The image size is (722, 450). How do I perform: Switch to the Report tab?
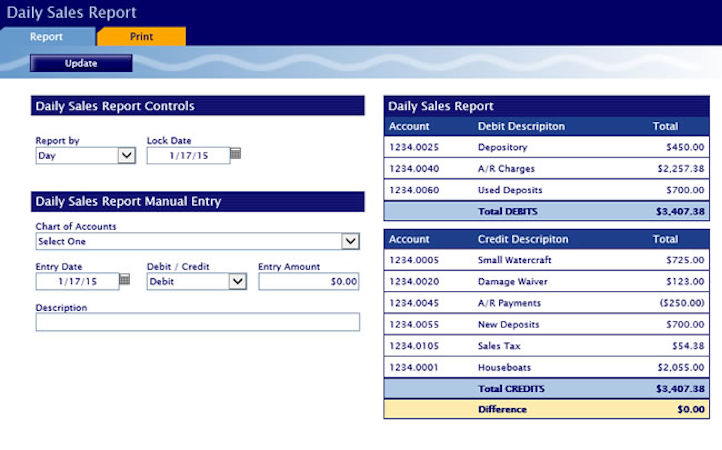(x=47, y=36)
